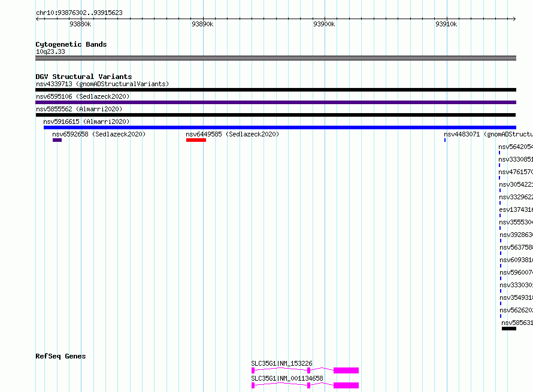533x392 pixels.
Task: Click the black bar for variant nsv4339713
Action: coord(275,90)
